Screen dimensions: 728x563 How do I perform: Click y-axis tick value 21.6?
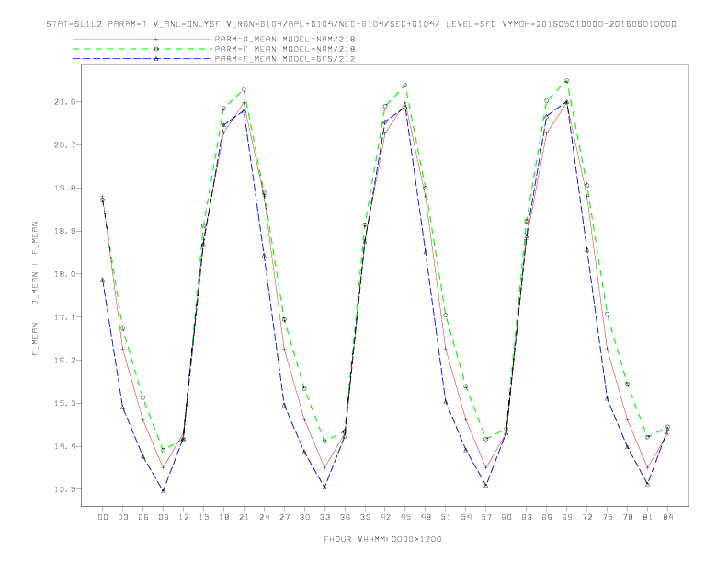[x=65, y=102]
